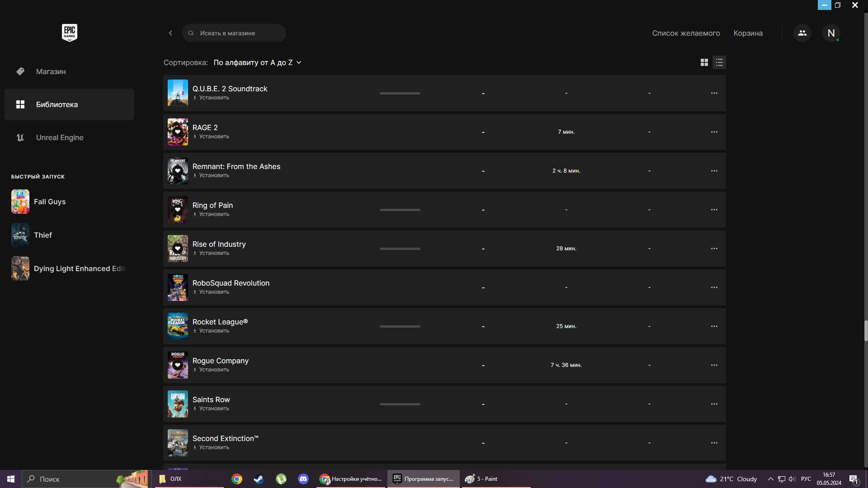Open Discord from the taskbar
Viewport: 868px width, 488px height.
[303, 479]
